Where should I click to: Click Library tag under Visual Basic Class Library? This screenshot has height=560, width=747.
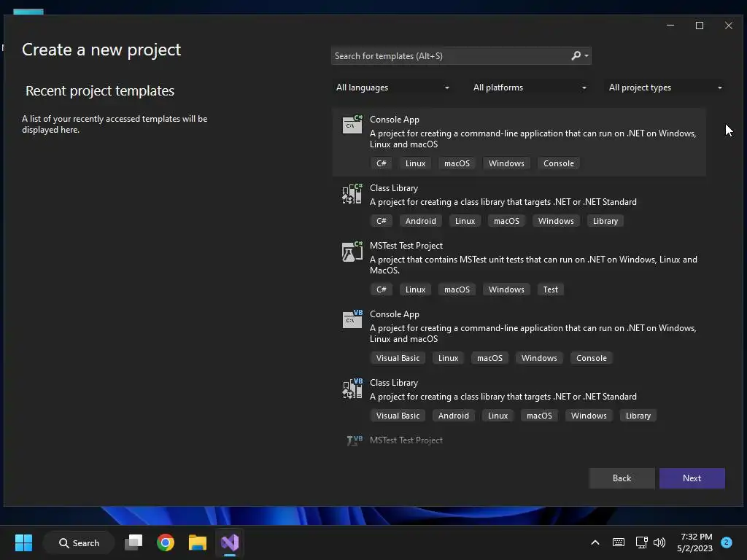click(638, 416)
